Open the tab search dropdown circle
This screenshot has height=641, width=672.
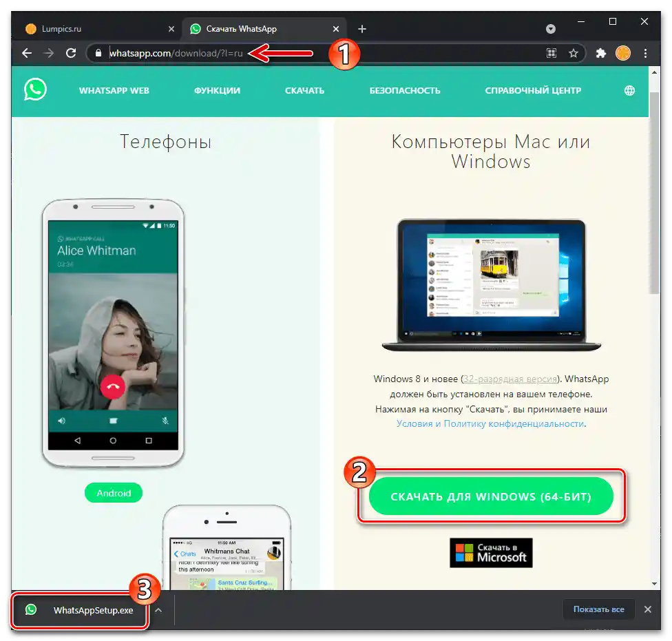(x=551, y=29)
